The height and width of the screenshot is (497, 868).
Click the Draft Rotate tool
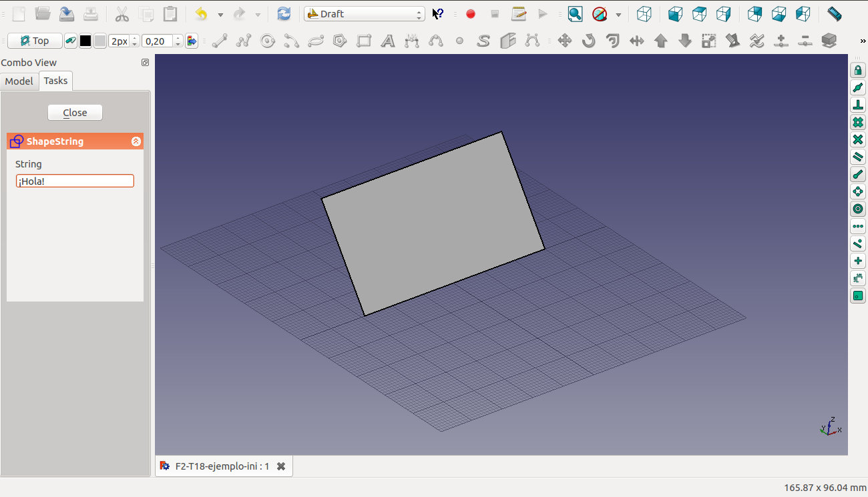pyautogui.click(x=589, y=41)
